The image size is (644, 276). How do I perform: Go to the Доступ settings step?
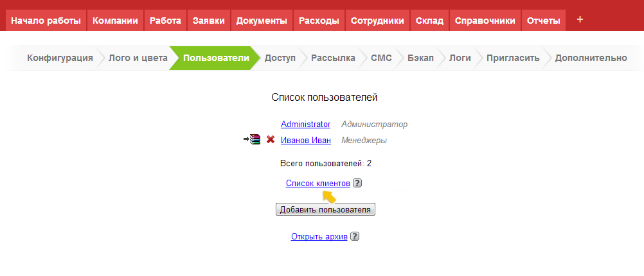tap(280, 58)
